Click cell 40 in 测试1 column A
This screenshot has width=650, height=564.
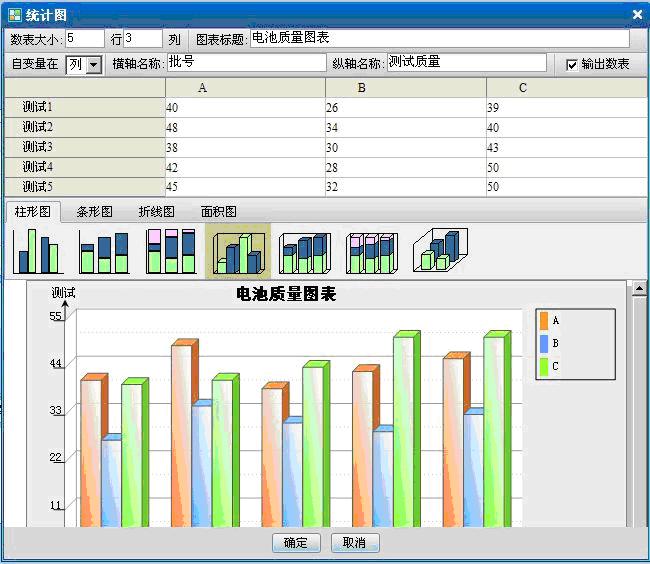pyautogui.click(x=245, y=108)
